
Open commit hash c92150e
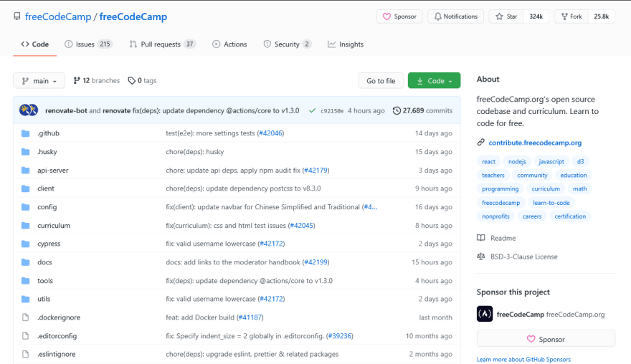click(x=332, y=111)
